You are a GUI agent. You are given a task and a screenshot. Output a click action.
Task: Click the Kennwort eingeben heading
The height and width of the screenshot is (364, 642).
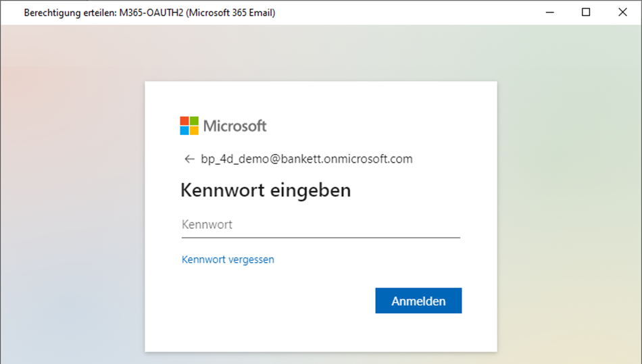coord(266,190)
